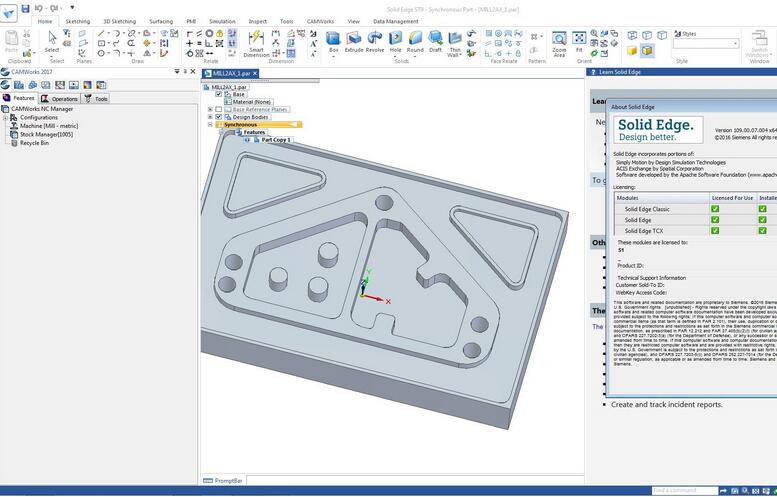Click the Find a command search box

(684, 491)
